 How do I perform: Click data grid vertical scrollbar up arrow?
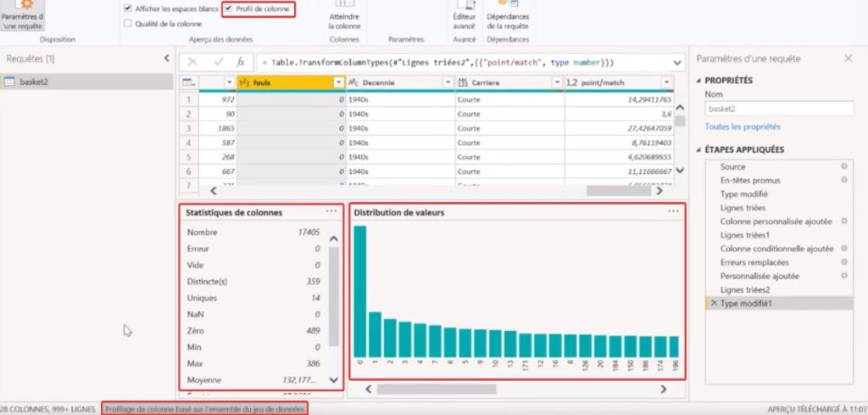click(x=681, y=108)
